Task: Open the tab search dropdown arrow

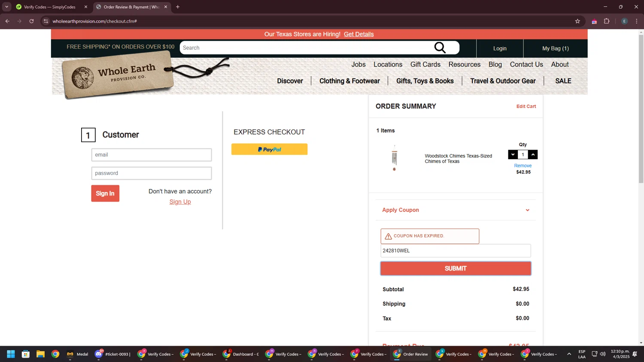Action: click(x=6, y=7)
